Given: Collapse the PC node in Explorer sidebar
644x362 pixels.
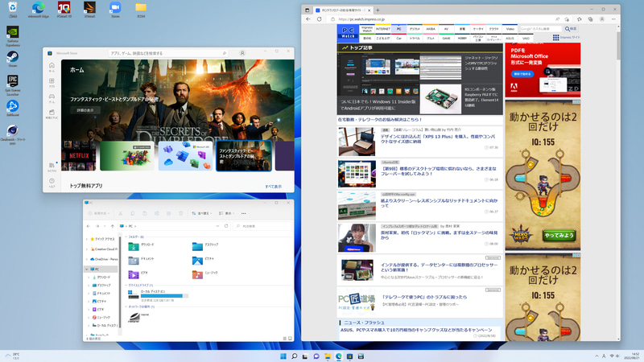Looking at the screenshot, I should coord(87,269).
